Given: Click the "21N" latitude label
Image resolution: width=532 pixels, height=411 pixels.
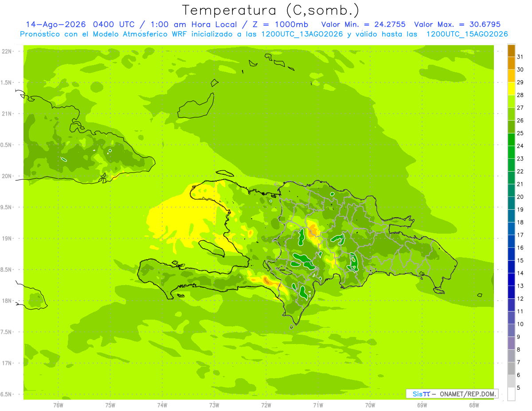Looking at the screenshot, I should (x=7, y=114).
